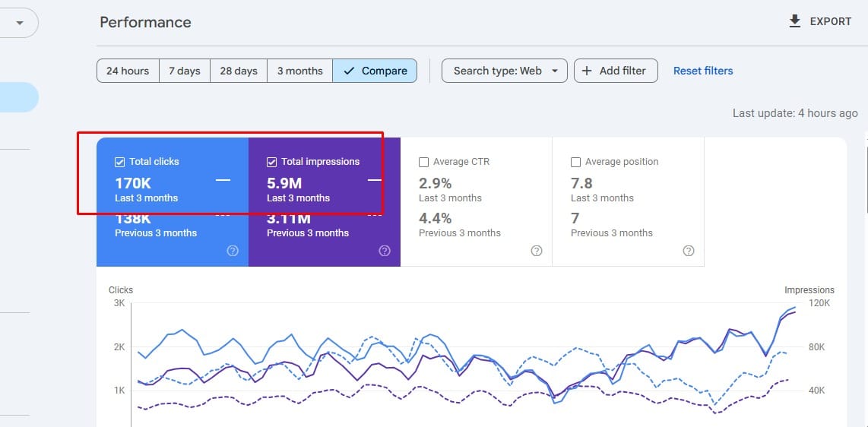Enable the Average position checkbox
The width and height of the screenshot is (868, 427).
pyautogui.click(x=575, y=162)
